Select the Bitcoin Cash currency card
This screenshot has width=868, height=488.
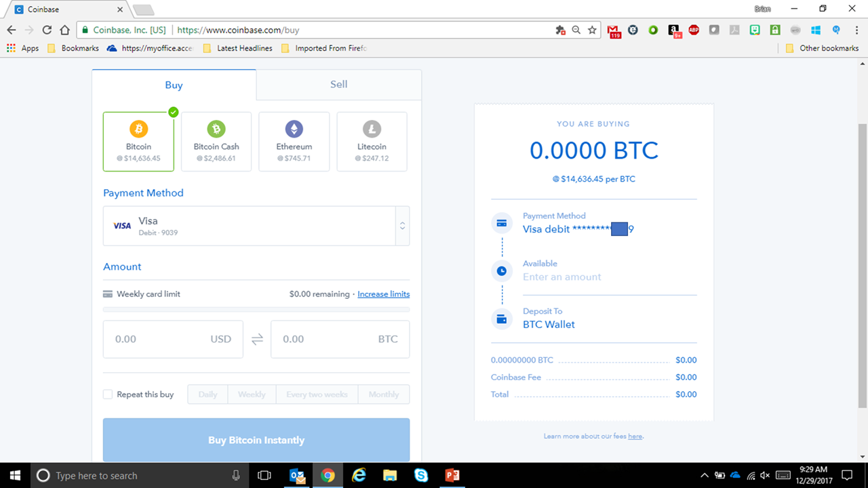point(216,141)
